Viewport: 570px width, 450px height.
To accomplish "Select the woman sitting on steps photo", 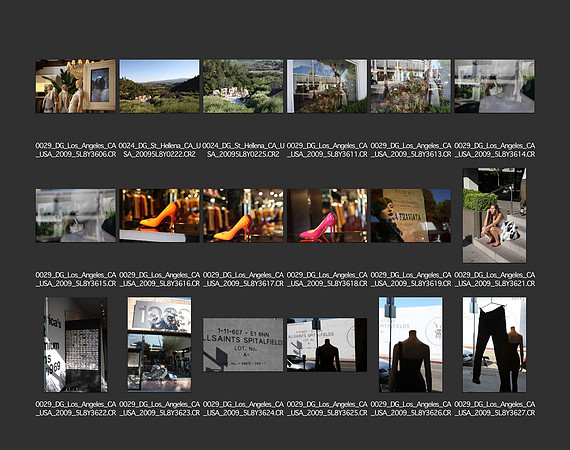I will pyautogui.click(x=494, y=215).
